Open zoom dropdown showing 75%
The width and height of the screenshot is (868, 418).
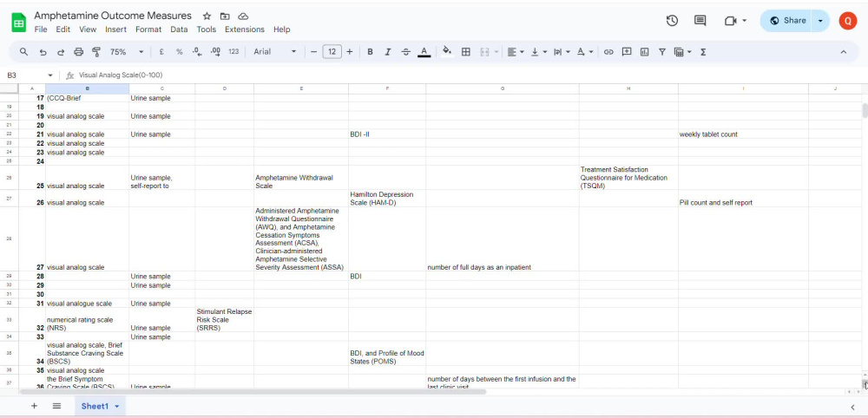pos(127,52)
